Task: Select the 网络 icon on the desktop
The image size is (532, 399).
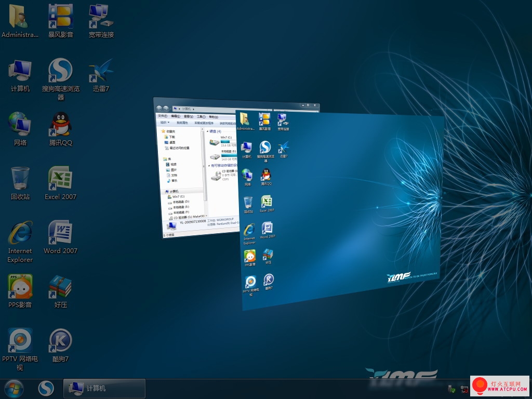Action: (20, 129)
